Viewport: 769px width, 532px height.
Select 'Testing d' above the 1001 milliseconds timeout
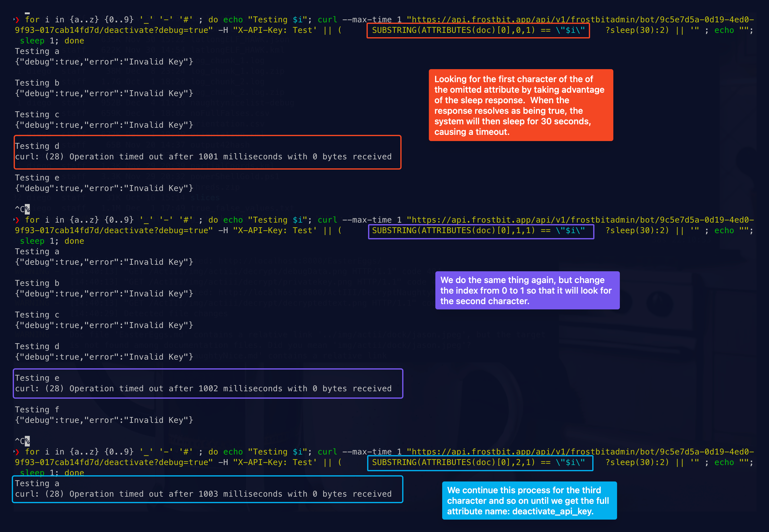(37, 146)
